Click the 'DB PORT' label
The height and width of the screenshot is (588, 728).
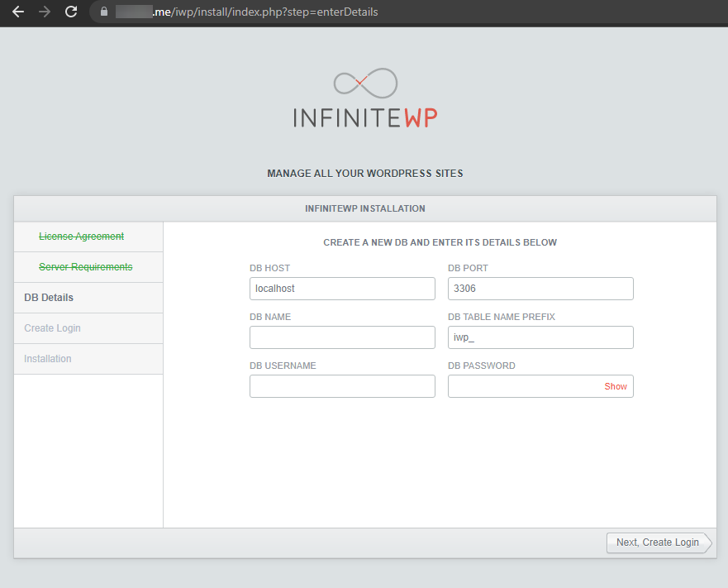(x=468, y=268)
